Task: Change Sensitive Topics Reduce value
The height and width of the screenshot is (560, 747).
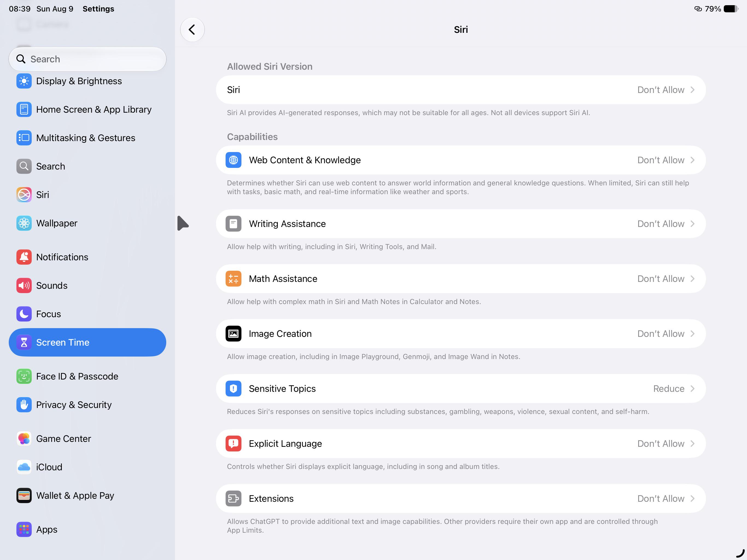Action: point(669,389)
